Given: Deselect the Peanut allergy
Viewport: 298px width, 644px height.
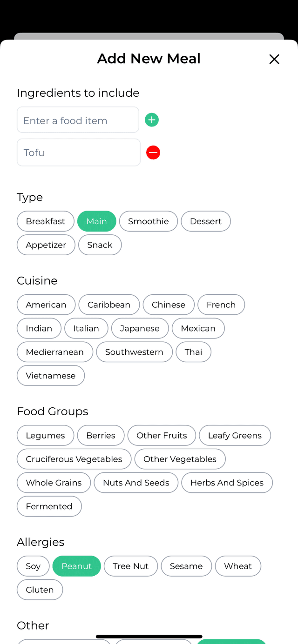Looking at the screenshot, I should pos(76,566).
